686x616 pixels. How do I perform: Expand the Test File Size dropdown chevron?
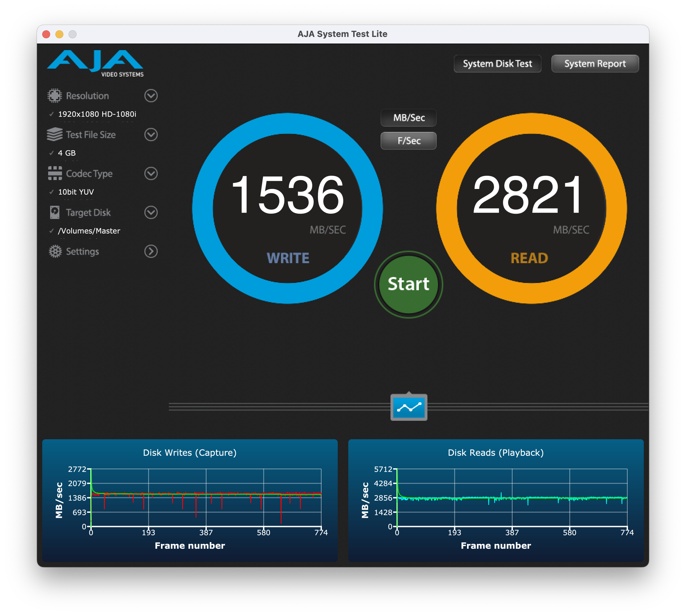151,135
